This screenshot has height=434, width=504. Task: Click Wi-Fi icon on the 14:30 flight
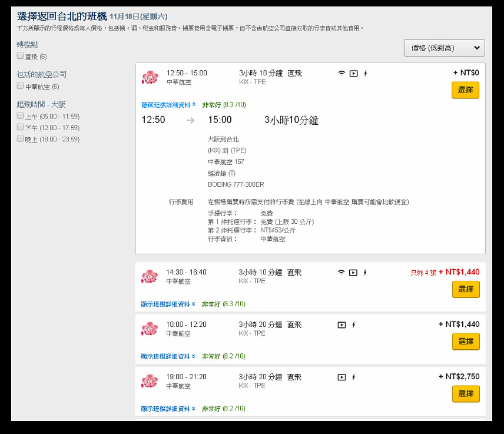click(x=341, y=273)
